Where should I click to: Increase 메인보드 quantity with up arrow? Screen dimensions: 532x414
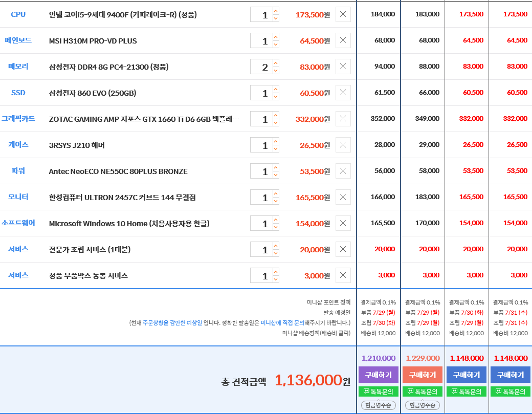(x=276, y=37)
